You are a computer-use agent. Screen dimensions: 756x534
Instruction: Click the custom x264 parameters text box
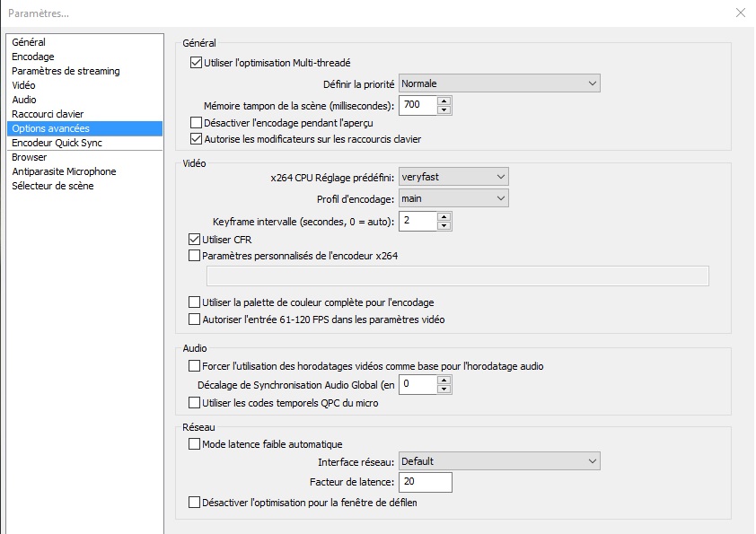point(457,276)
